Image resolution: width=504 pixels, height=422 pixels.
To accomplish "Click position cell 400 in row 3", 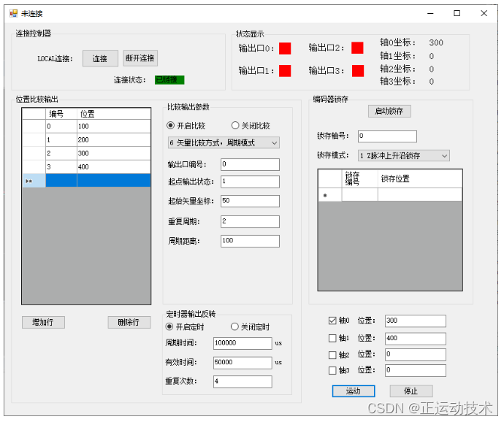I will 113,166.
